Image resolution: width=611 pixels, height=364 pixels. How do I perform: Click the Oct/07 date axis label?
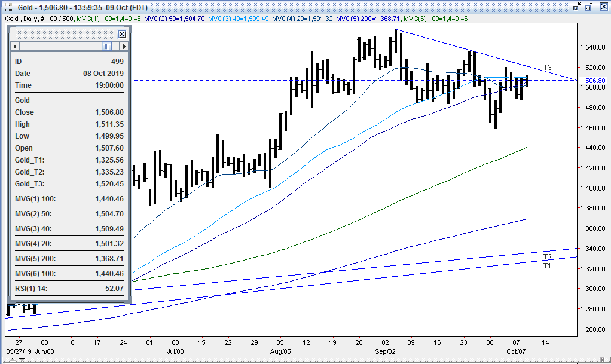pyautogui.click(x=516, y=351)
